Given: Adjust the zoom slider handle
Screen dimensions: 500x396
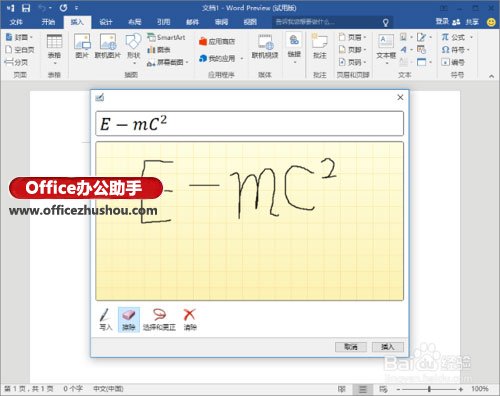Looking at the screenshot, I should click(429, 389).
